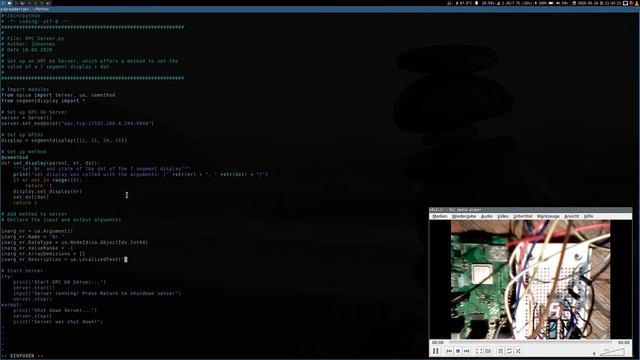Image resolution: width=640 pixels, height=360 pixels.
Task: Click the terminal window title bar
Action: (x=320, y=9)
